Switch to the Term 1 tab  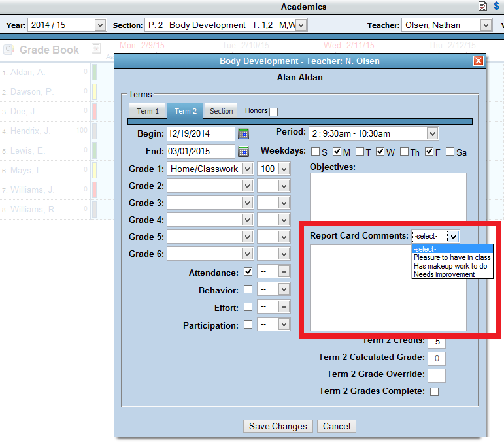(x=147, y=111)
